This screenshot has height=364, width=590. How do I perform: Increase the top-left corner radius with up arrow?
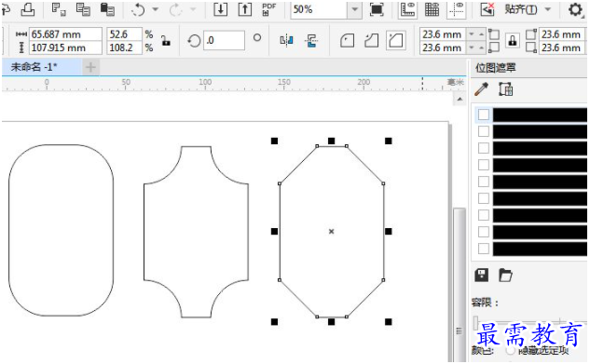pyautogui.click(x=481, y=34)
